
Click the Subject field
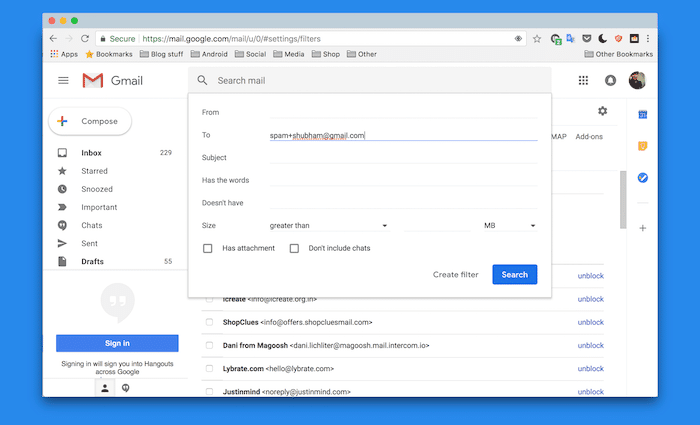coord(403,158)
